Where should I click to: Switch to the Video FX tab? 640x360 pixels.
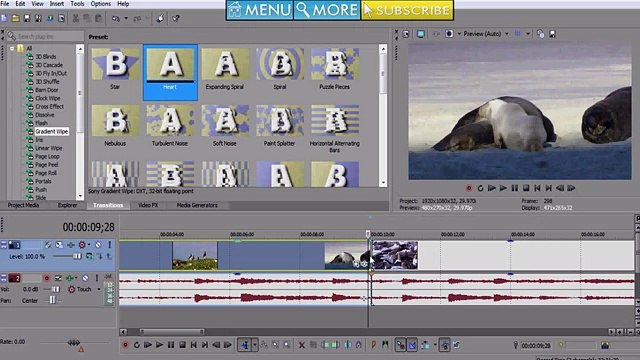tap(148, 205)
